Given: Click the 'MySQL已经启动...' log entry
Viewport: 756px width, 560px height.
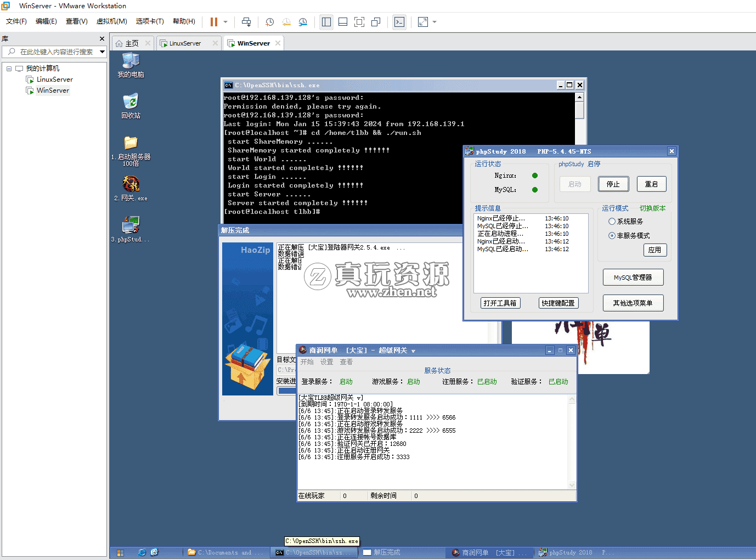Looking at the screenshot, I should point(503,249).
